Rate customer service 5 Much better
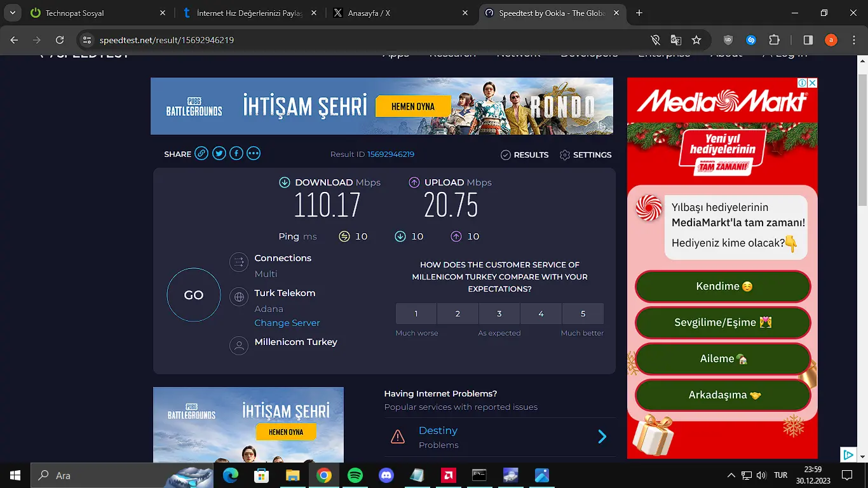This screenshot has height=488, width=868. click(583, 314)
